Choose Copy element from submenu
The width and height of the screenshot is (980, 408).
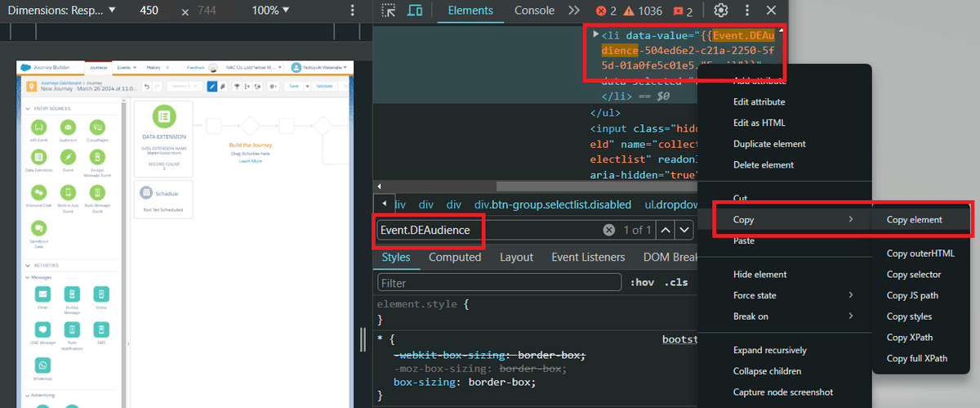(915, 220)
